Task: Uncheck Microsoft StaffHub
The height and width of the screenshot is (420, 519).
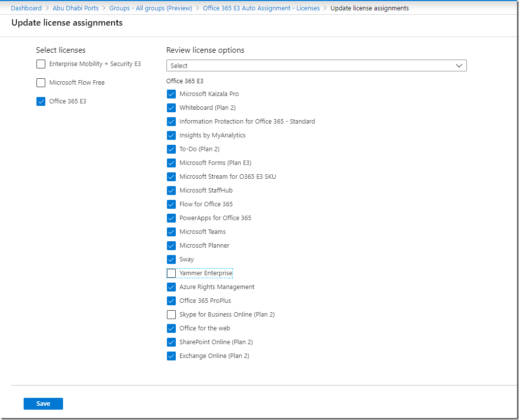Action: pos(171,191)
